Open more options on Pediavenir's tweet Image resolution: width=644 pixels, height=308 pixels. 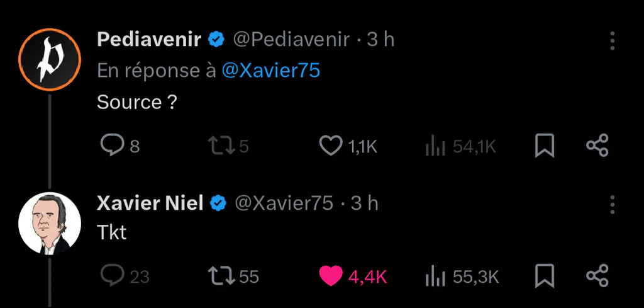[612, 41]
